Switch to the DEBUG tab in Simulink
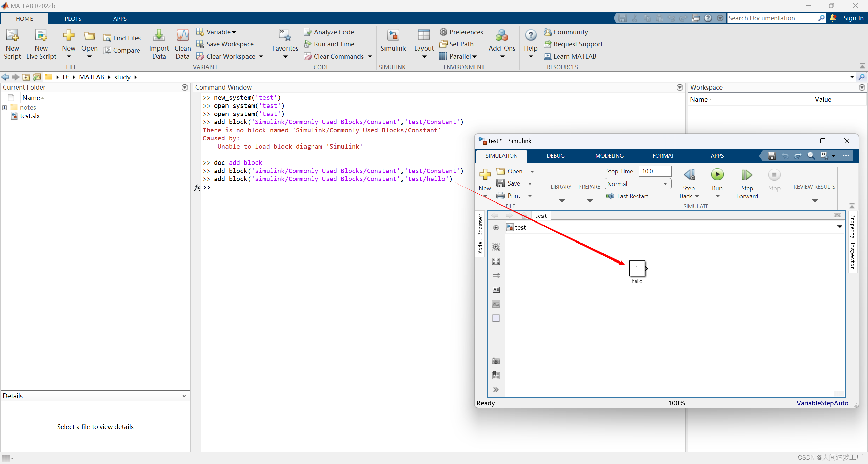The width and height of the screenshot is (868, 464). 555,156
